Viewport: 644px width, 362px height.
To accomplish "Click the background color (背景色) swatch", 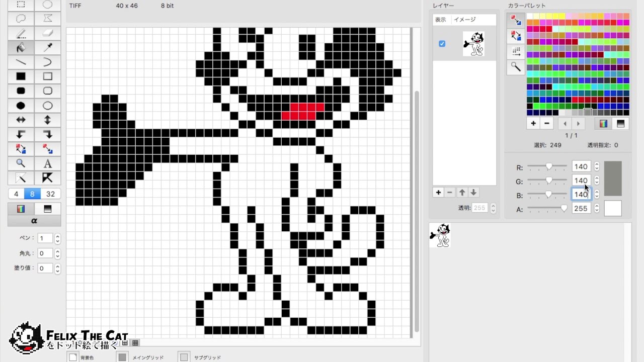I will pyautogui.click(x=73, y=357).
